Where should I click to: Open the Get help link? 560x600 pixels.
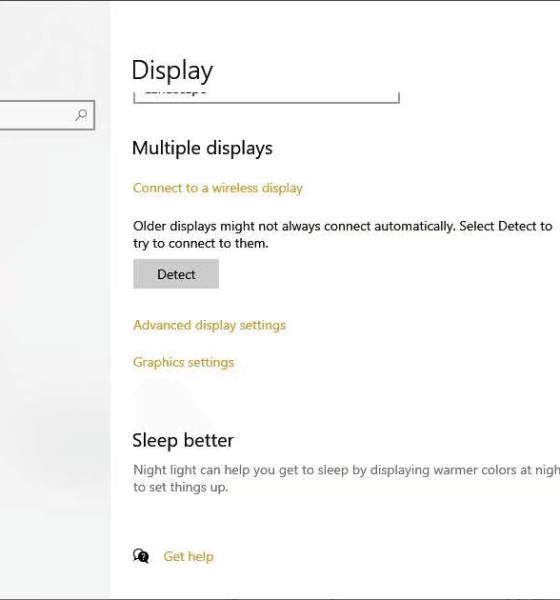tap(188, 556)
